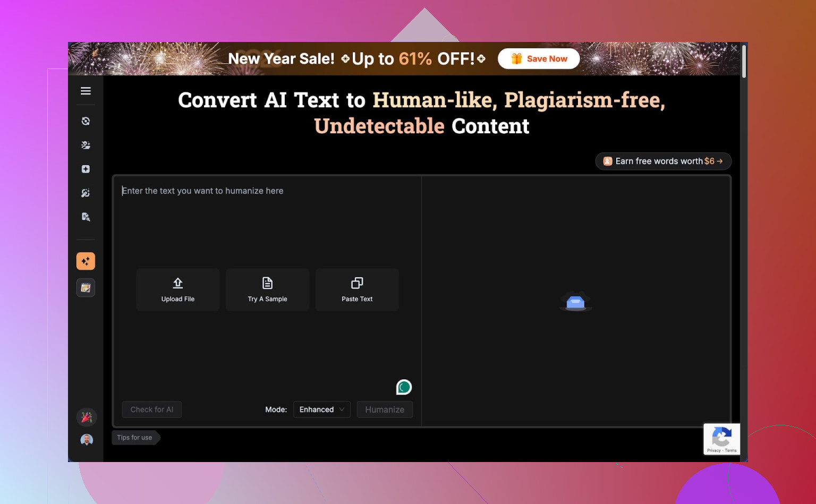Open the user profile avatar

[x=87, y=440]
